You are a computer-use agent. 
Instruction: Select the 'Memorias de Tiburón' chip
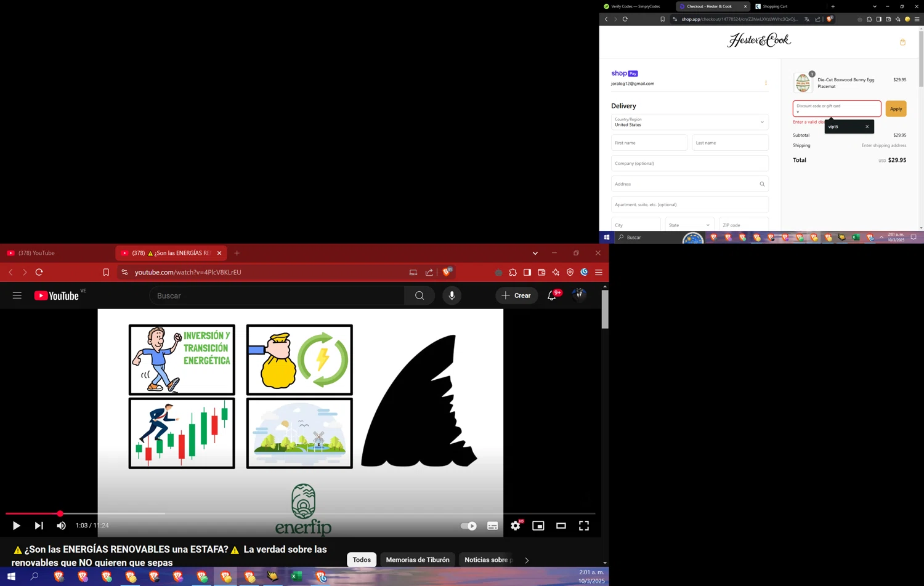click(418, 560)
